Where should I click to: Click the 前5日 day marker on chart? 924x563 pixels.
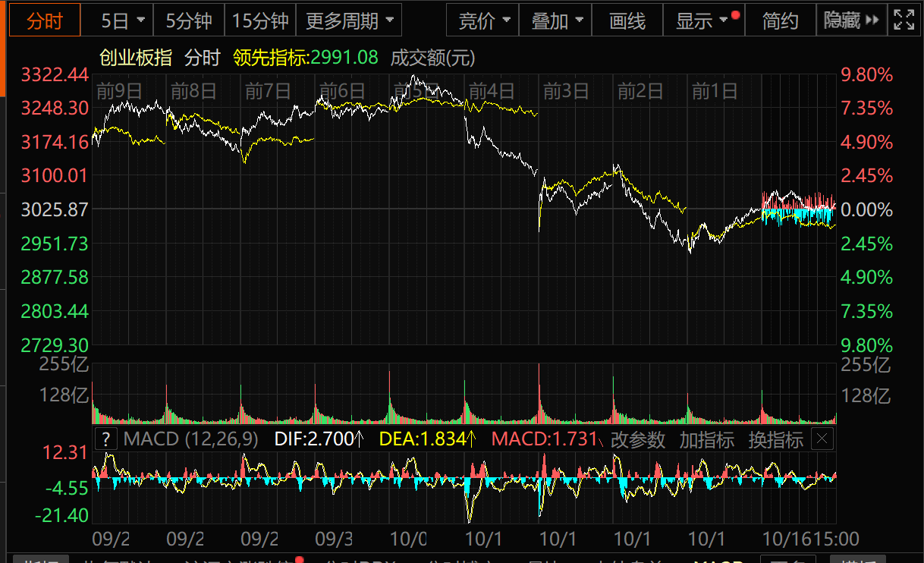[x=416, y=92]
